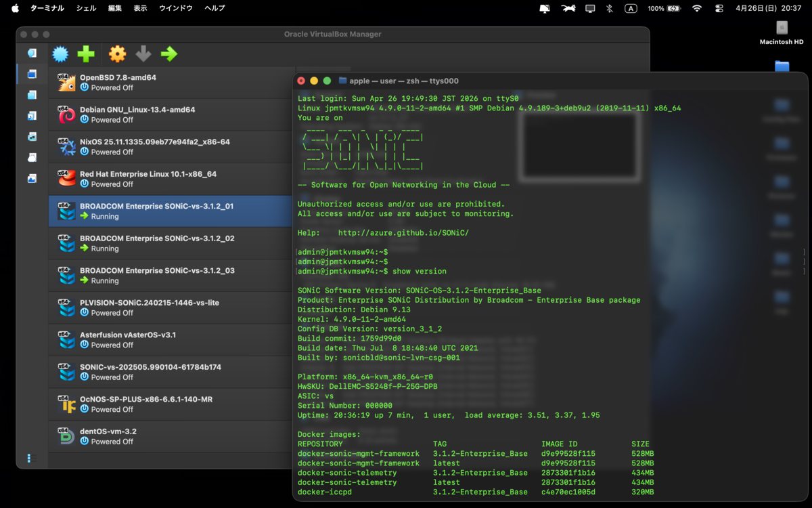Open the 表示 menu
Image resolution: width=812 pixels, height=508 pixels.
pyautogui.click(x=140, y=8)
